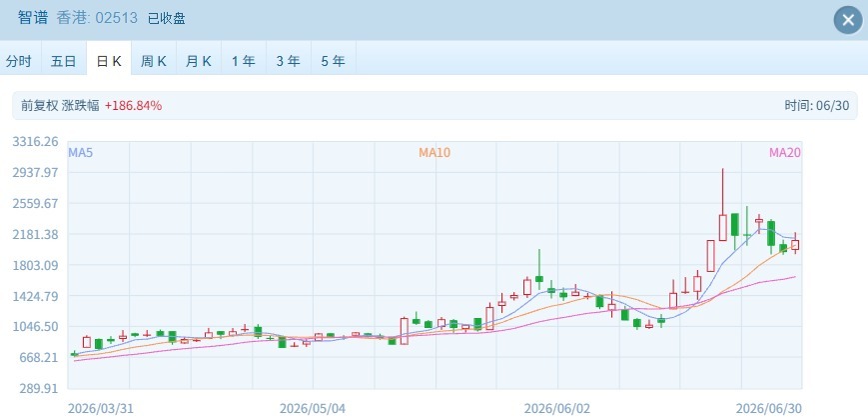868x417 pixels.
Task: Click the last candlestick on 06/30
Action: [x=795, y=245]
